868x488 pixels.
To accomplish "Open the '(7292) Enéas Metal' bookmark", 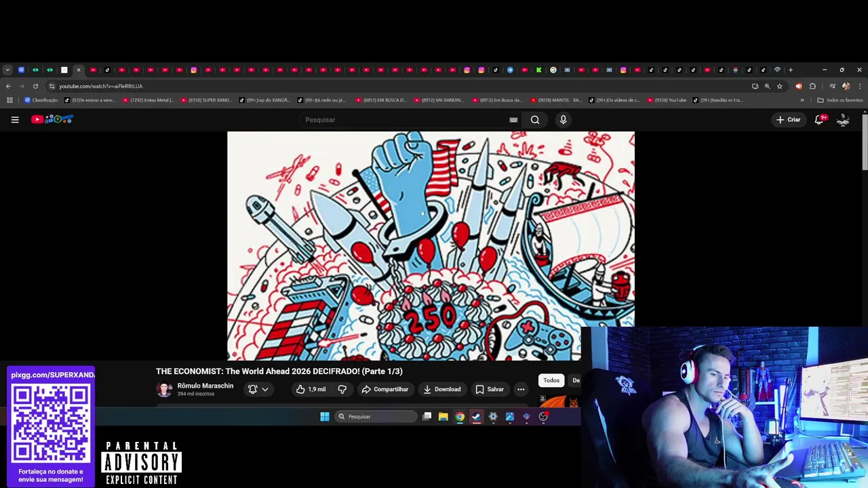I will [x=149, y=100].
